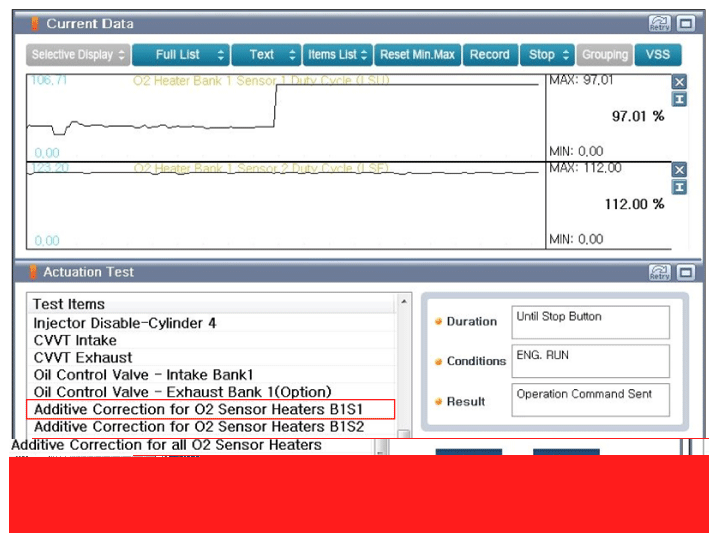
Task: Select Injector Disable-Cylinder 4 test item
Action: pyautogui.click(x=125, y=323)
